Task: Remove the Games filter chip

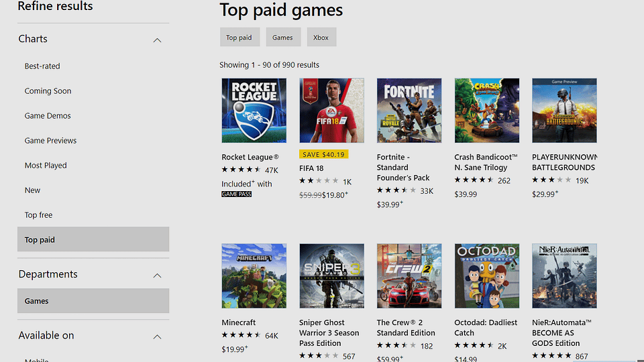Action: pos(283,37)
